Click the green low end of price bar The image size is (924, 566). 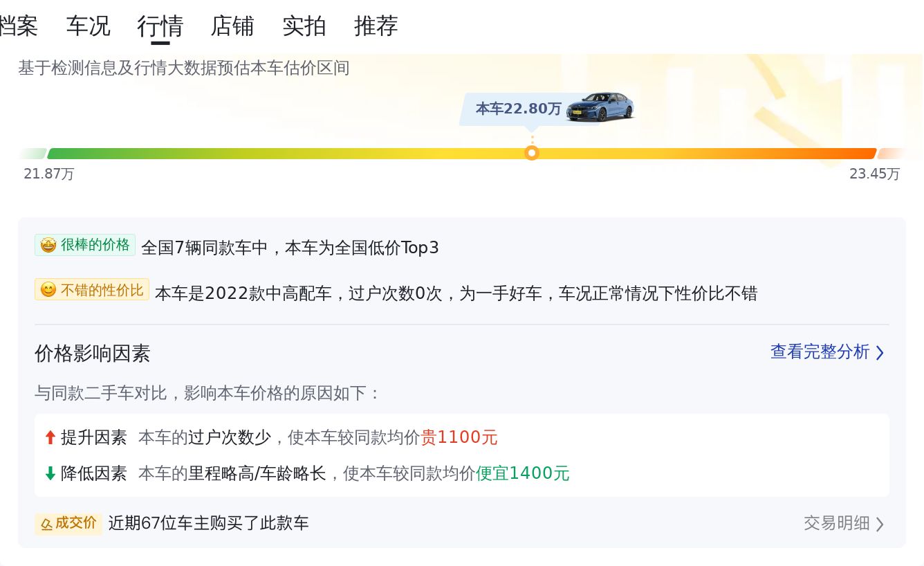[x=33, y=154]
